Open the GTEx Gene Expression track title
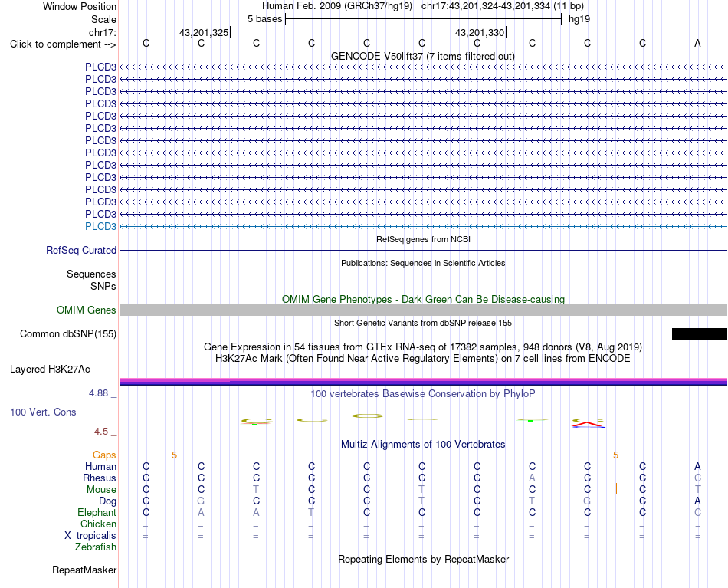The image size is (728, 588). [423, 347]
